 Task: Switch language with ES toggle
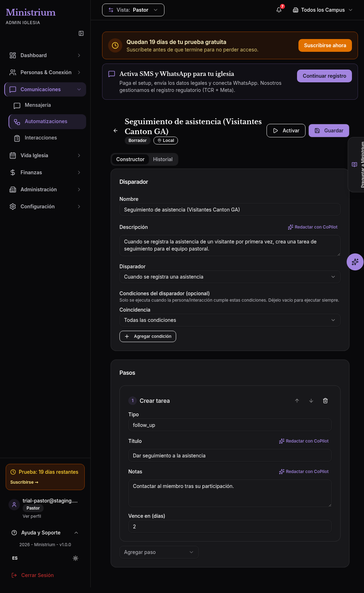[x=15, y=558]
